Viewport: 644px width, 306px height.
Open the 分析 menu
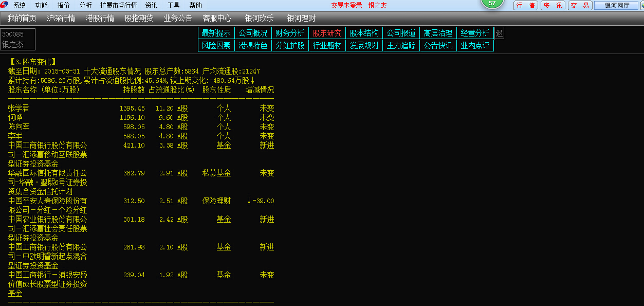[86, 5]
